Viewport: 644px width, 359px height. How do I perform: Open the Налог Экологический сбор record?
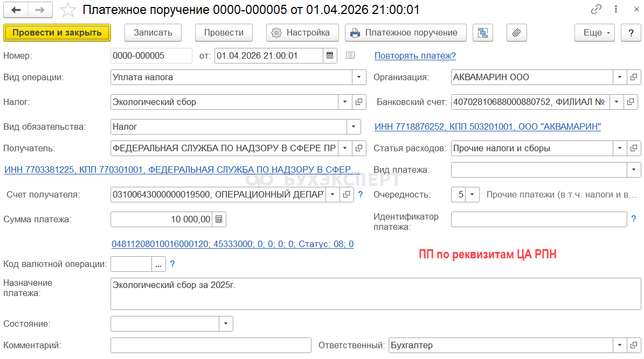[359, 102]
